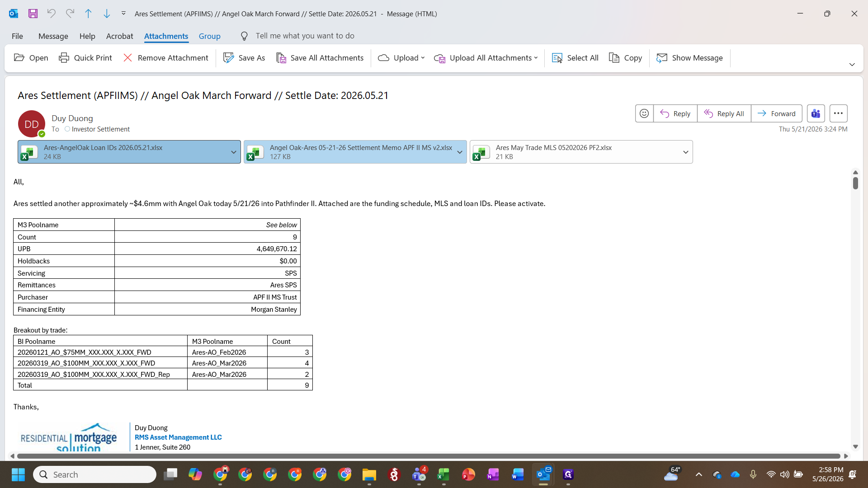Expand Settlement Memo attachment dropdown
Screen dimensions: 868x488
pyautogui.click(x=460, y=152)
